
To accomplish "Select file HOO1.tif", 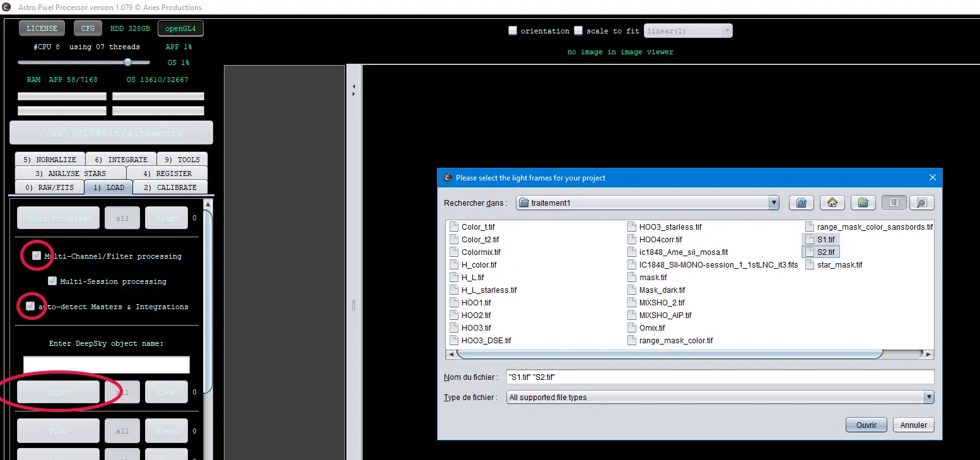I will click(x=471, y=303).
